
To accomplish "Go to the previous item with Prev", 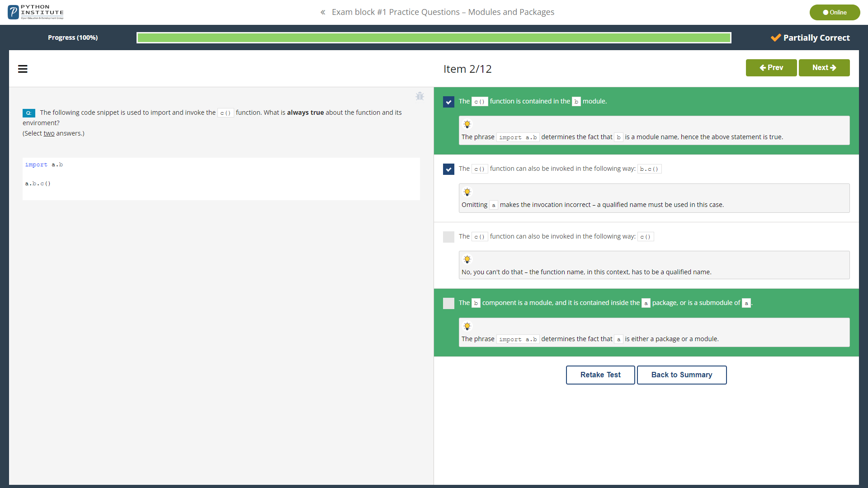I will (x=771, y=68).
